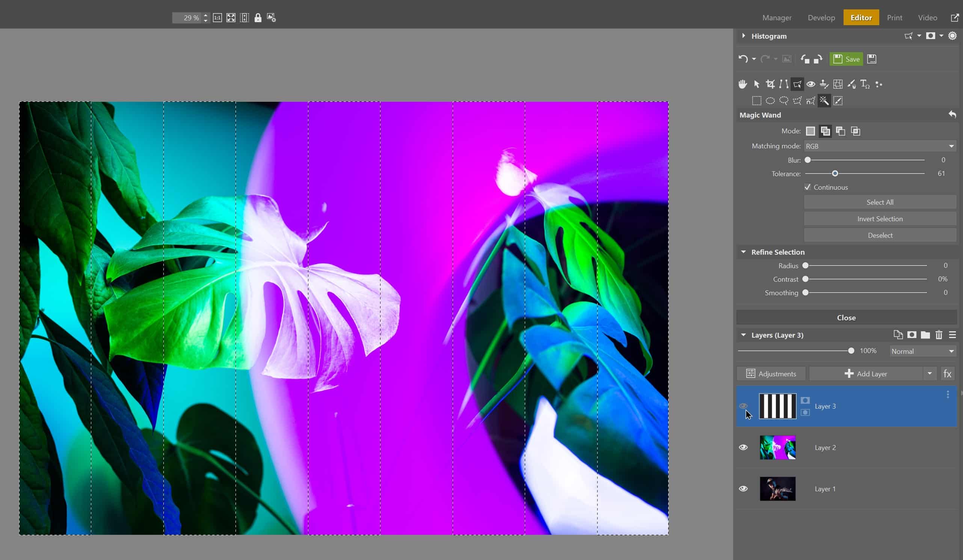Select the Paintbrush and fill tool
The width and height of the screenshot is (963, 560).
(x=851, y=84)
